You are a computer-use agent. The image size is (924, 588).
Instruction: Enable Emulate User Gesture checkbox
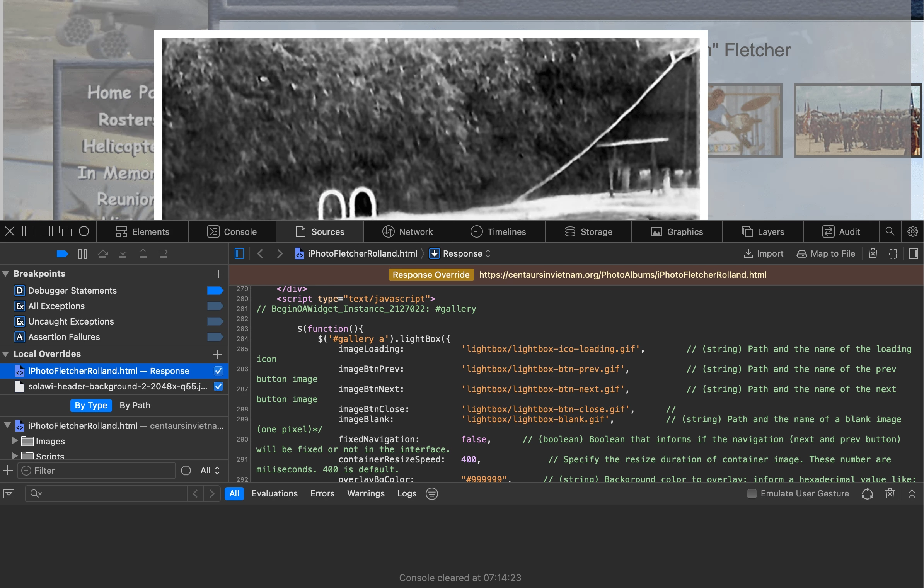(752, 493)
